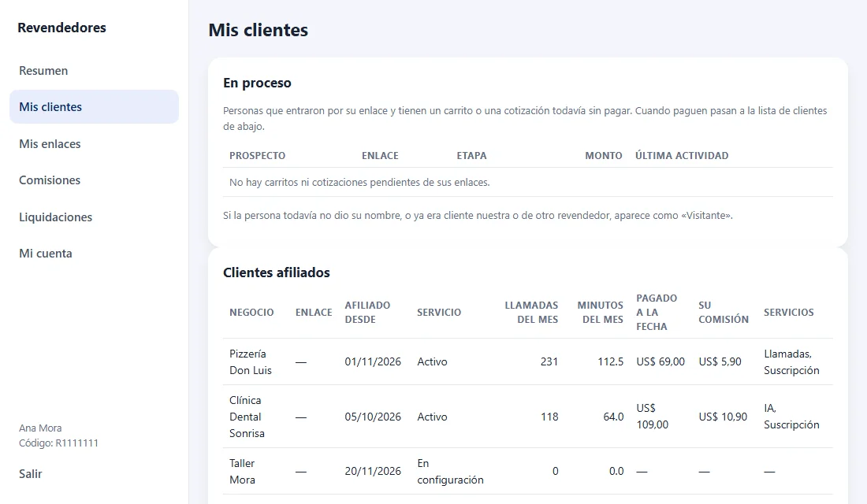Image resolution: width=867 pixels, height=504 pixels.
Task: Click the En proceso section heading
Action: pos(257,83)
